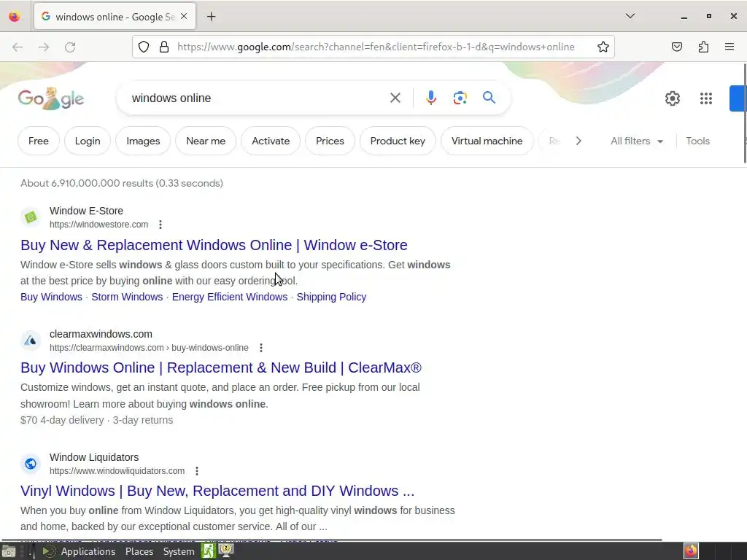Image resolution: width=747 pixels, height=560 pixels.
Task: Click the Google doodle logo
Action: 51,98
